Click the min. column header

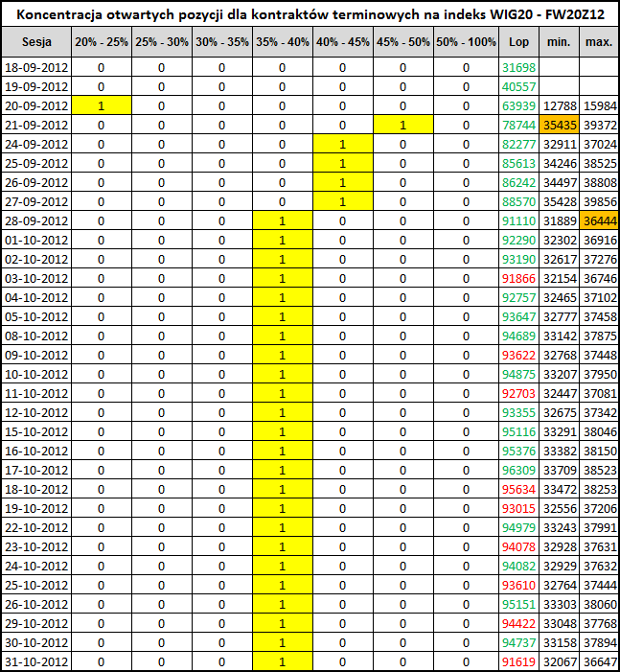[560, 42]
